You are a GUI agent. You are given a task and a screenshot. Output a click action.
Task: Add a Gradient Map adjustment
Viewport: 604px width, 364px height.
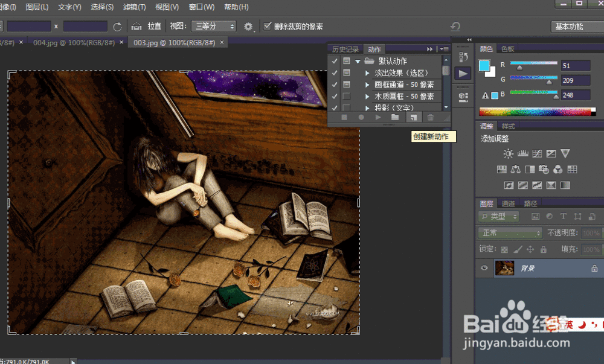[565, 185]
